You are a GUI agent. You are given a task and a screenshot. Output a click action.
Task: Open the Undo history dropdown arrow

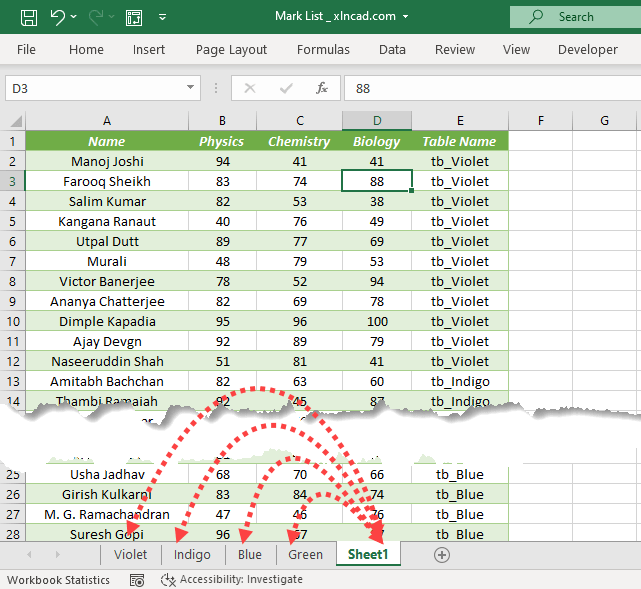pyautogui.click(x=74, y=17)
